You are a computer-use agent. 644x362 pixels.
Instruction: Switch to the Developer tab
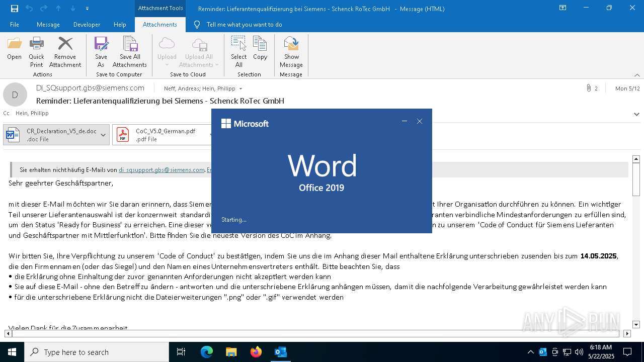87,25
